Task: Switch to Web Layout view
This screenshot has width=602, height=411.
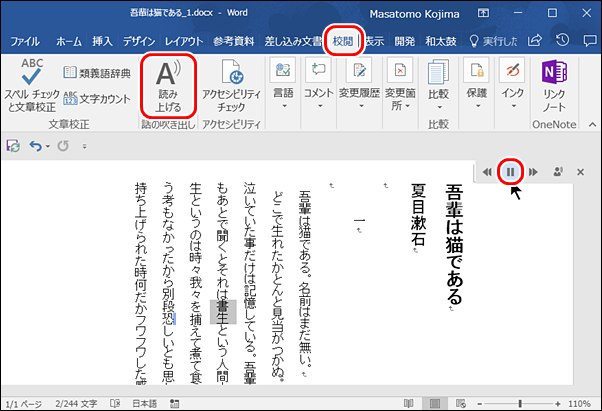Action: click(x=461, y=403)
